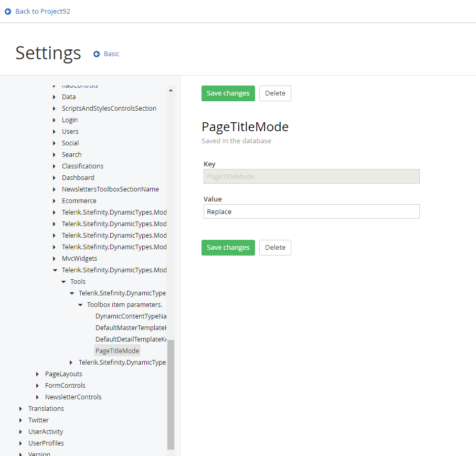Click the tree scrollbar up arrow
This screenshot has width=476, height=456.
click(x=171, y=90)
